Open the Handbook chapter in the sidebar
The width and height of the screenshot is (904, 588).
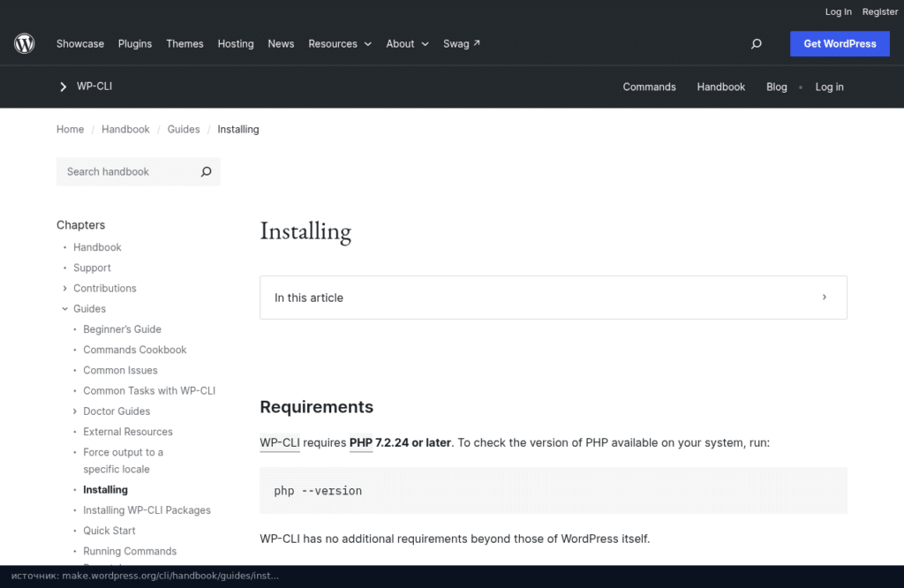click(x=97, y=247)
